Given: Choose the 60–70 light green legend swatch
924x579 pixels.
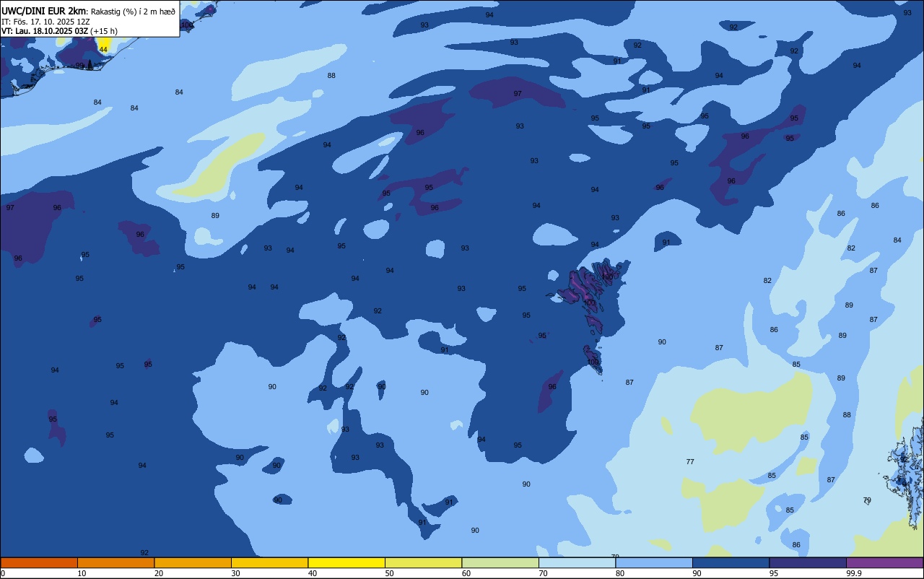Looking at the screenshot, I should 500,562.
